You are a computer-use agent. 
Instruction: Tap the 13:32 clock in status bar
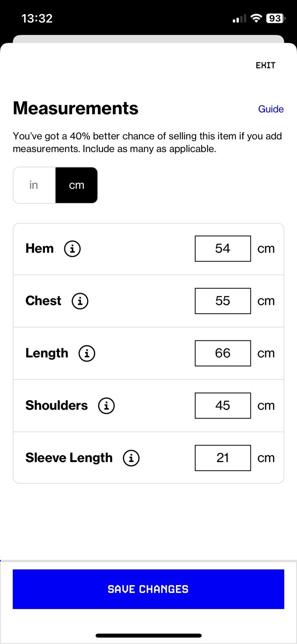pos(37,19)
